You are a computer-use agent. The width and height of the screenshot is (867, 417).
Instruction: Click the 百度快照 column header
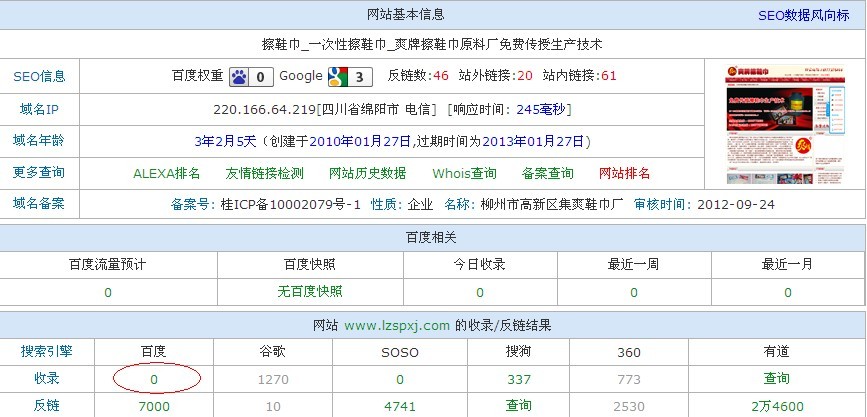pos(310,264)
